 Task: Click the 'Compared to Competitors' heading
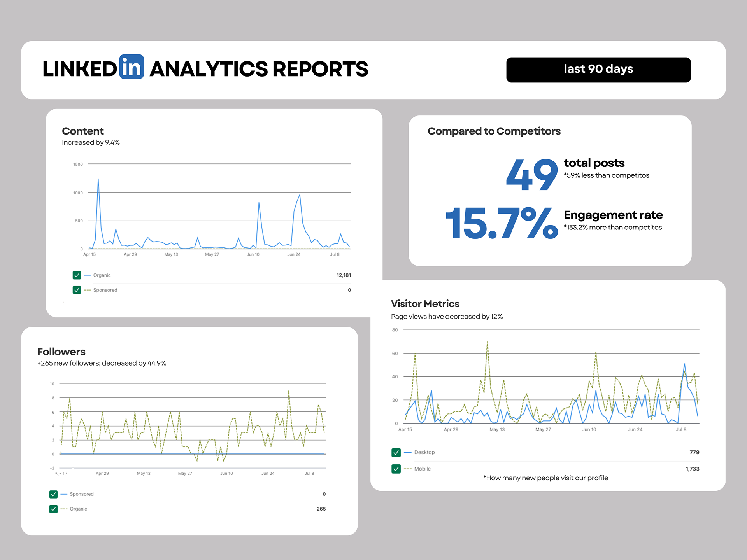[494, 131]
